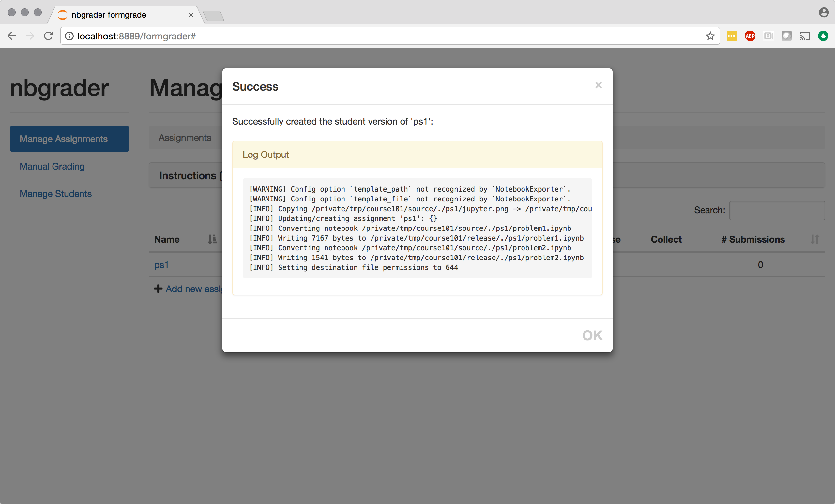The height and width of the screenshot is (504, 835).
Task: View site information icon in address bar
Action: pos(69,36)
